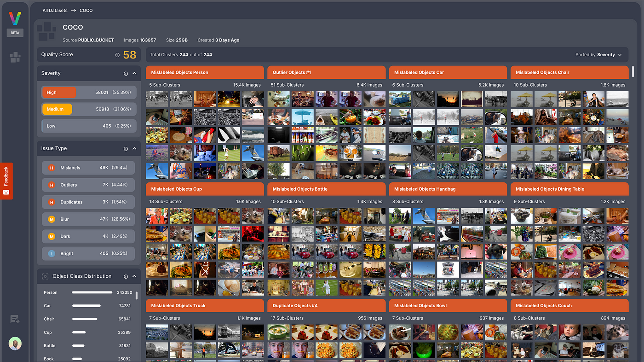Select the Person class distribution bar

[x=92, y=292]
